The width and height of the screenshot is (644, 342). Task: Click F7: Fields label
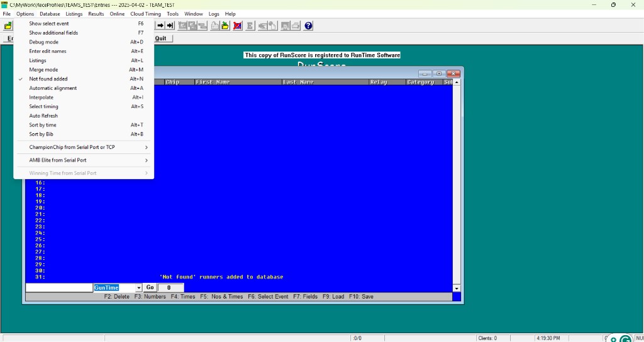305,297
